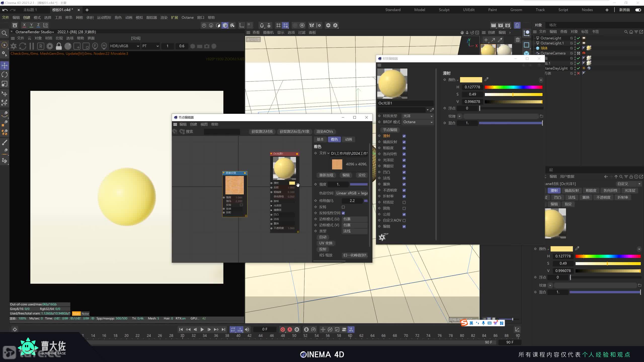Click the diffuse color eyedropper icon
The width and height of the screenshot is (644, 362).
click(487, 79)
